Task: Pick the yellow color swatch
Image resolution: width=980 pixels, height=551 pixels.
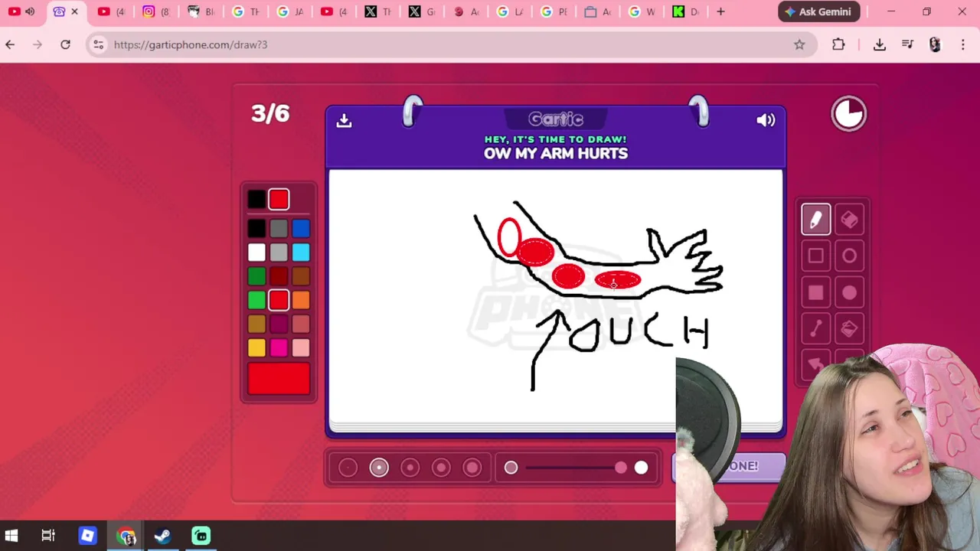Action: click(x=256, y=348)
